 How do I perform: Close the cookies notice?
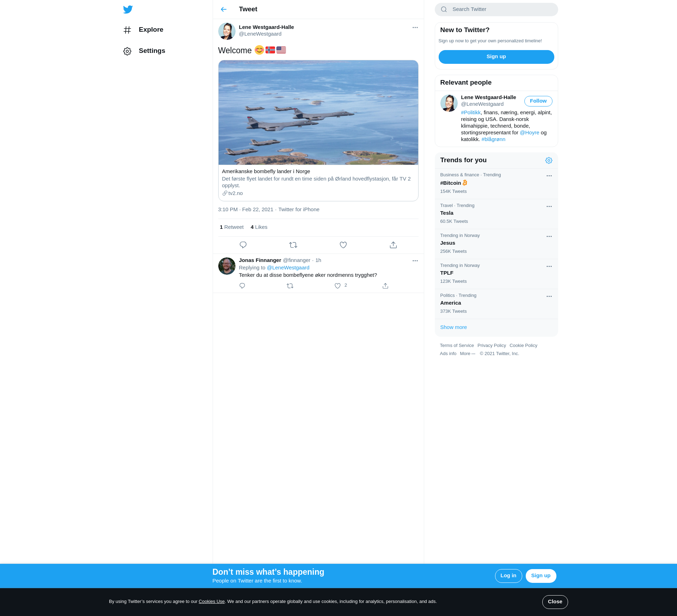coord(555,602)
